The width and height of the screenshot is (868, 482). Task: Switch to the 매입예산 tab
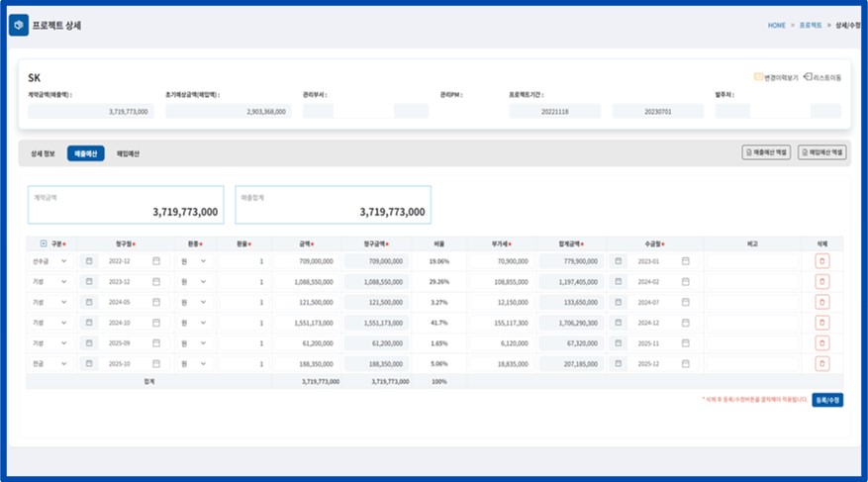point(130,153)
